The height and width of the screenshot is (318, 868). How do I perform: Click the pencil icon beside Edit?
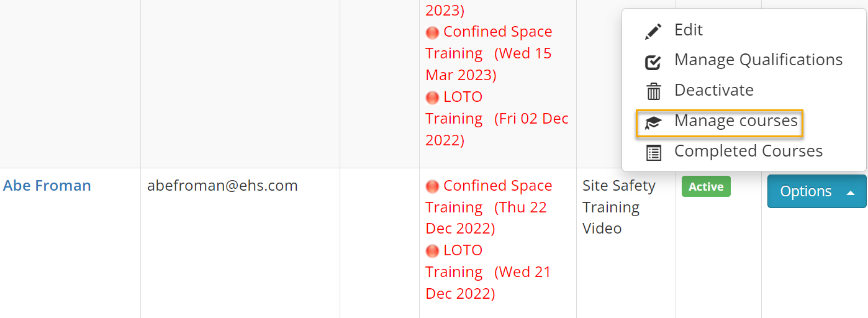(x=653, y=31)
